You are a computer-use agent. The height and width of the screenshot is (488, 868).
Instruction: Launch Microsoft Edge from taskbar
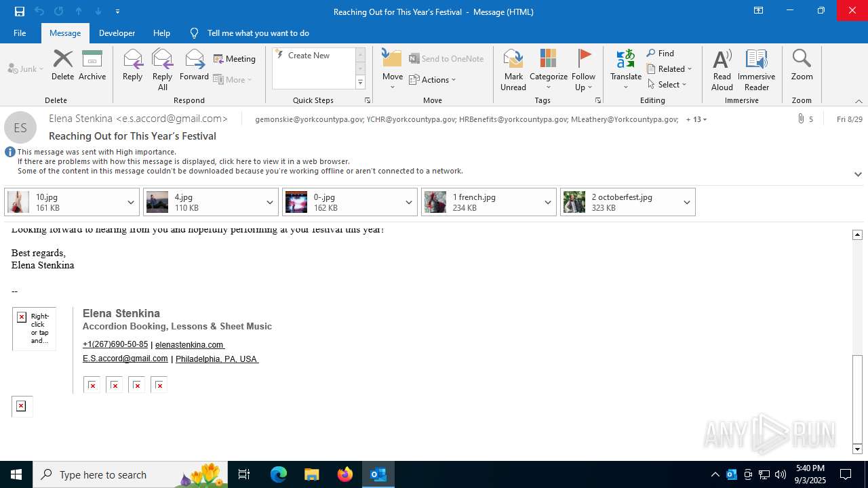tap(279, 474)
